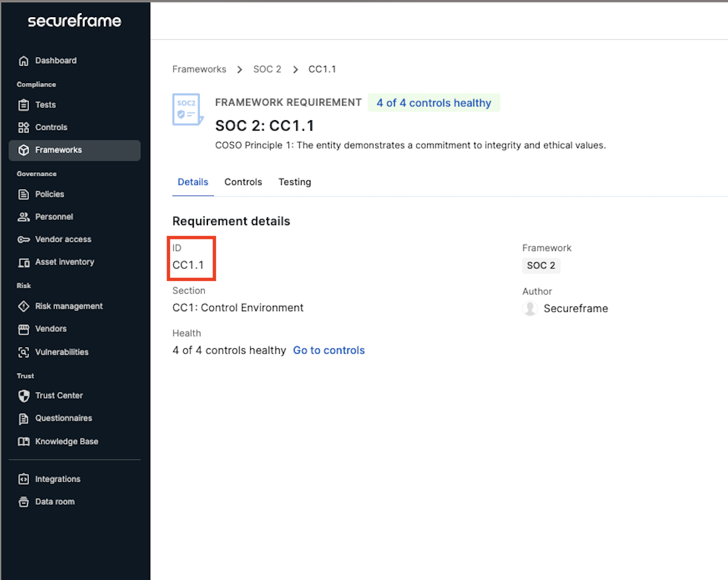Click the Asset inventory devices icon

click(x=24, y=262)
